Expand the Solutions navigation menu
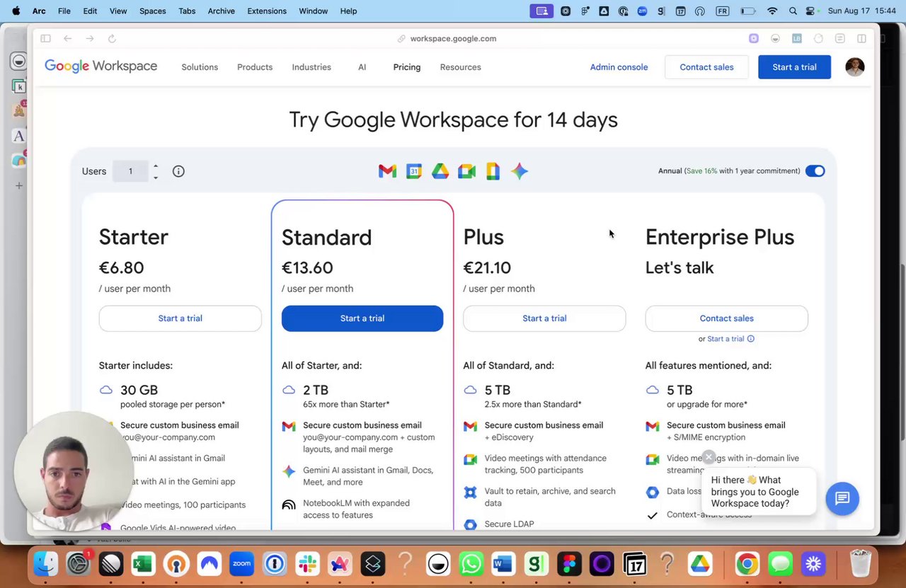This screenshot has height=588, width=906. coord(200,67)
